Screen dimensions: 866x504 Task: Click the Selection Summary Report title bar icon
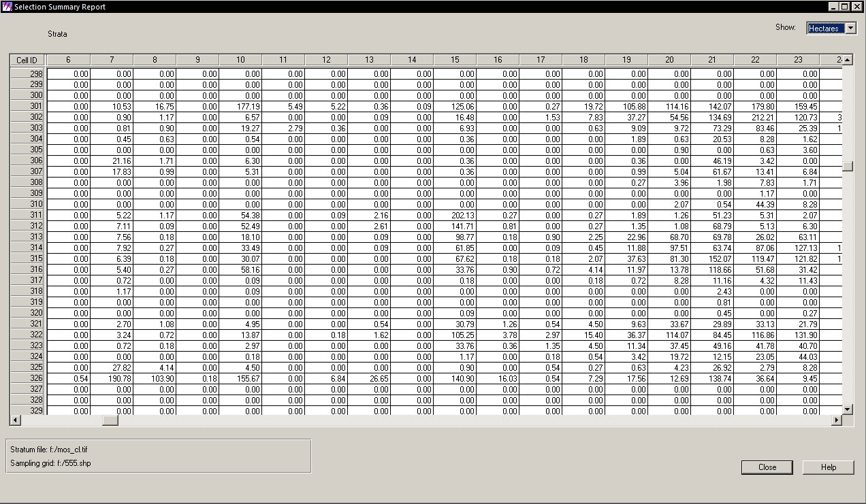click(6, 6)
